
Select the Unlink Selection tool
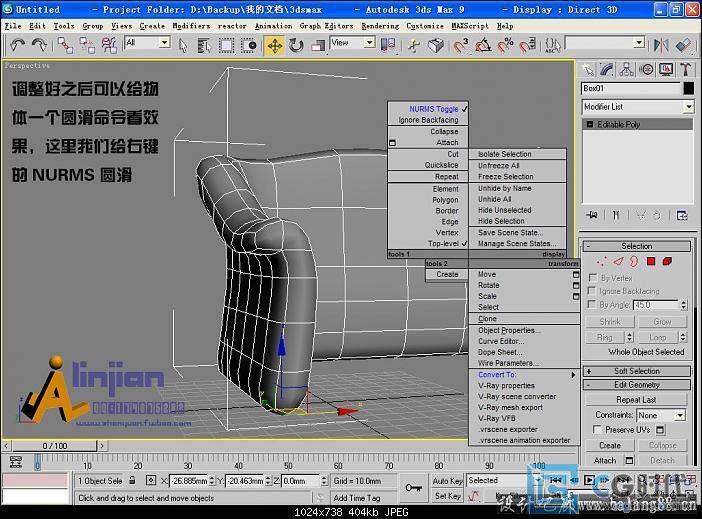click(x=87, y=45)
